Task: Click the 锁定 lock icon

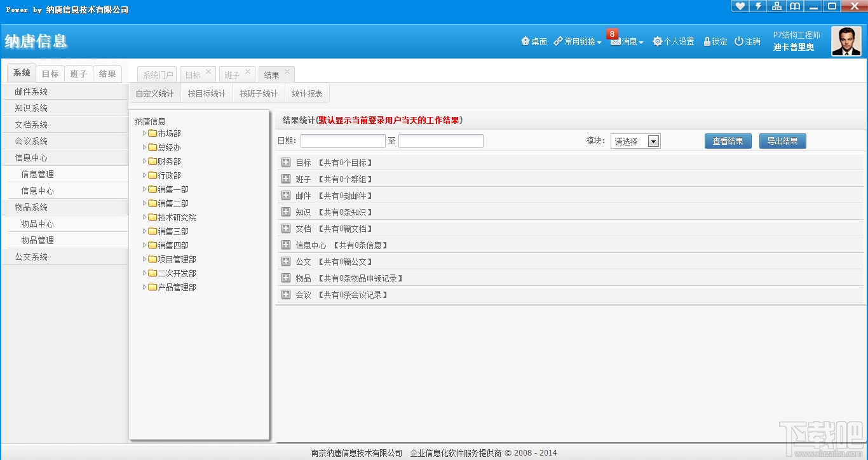Action: point(715,41)
